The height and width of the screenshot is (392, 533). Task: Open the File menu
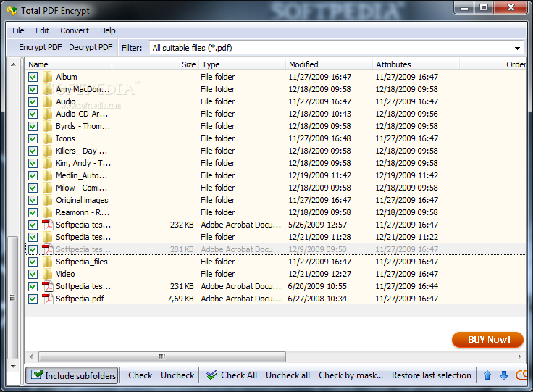(x=18, y=30)
